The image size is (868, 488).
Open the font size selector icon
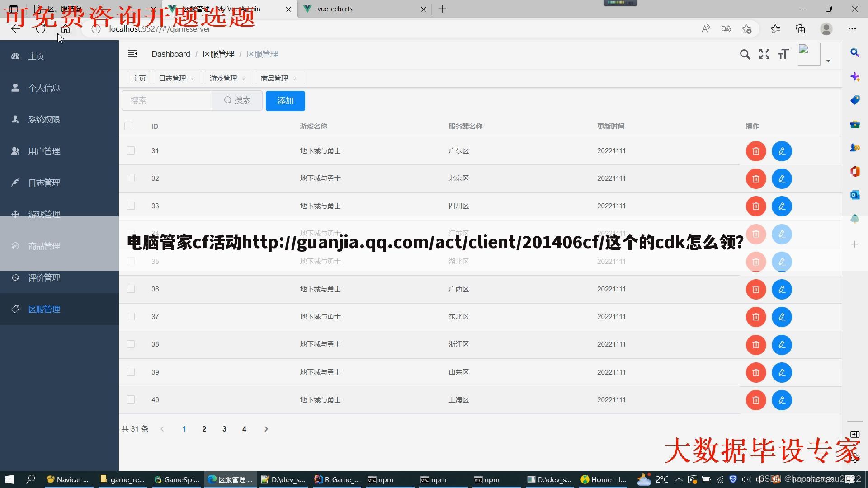pos(783,54)
